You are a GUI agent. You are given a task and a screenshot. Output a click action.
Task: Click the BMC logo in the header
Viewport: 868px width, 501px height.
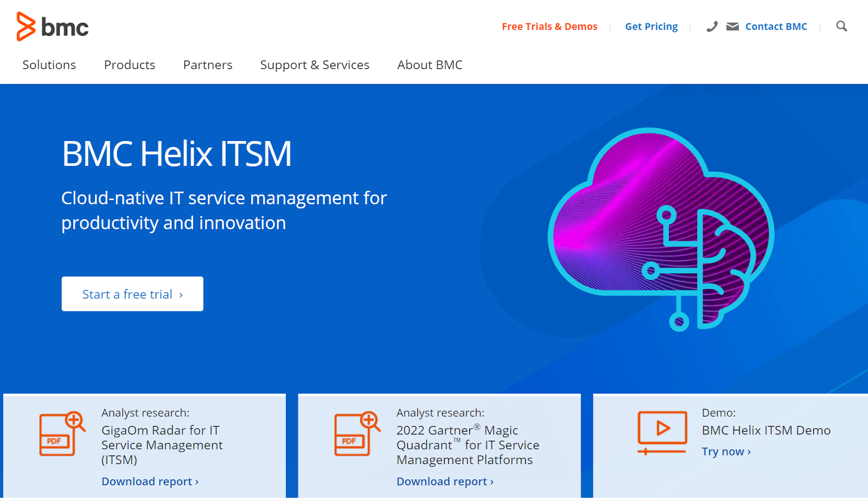point(52,25)
